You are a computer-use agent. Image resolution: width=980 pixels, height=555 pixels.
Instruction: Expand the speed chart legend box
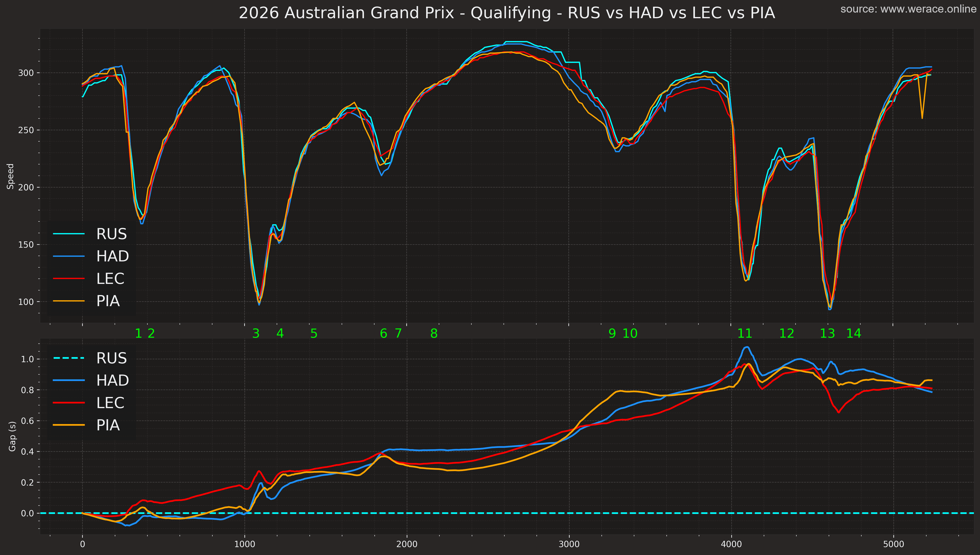click(91, 267)
